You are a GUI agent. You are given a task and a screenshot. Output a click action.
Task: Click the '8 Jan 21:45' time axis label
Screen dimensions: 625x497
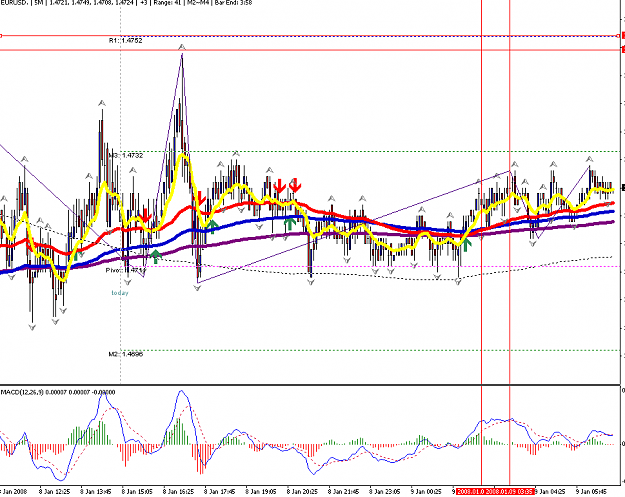coord(344,491)
